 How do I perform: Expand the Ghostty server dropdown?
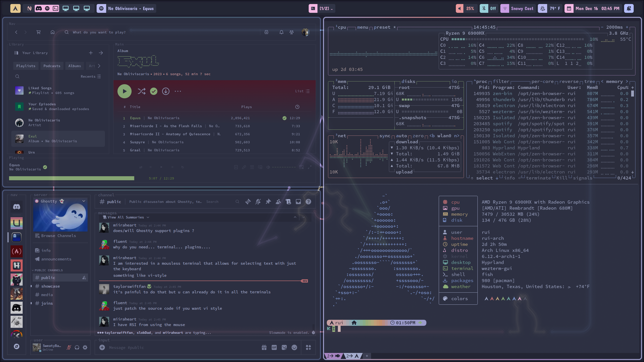tap(84, 201)
